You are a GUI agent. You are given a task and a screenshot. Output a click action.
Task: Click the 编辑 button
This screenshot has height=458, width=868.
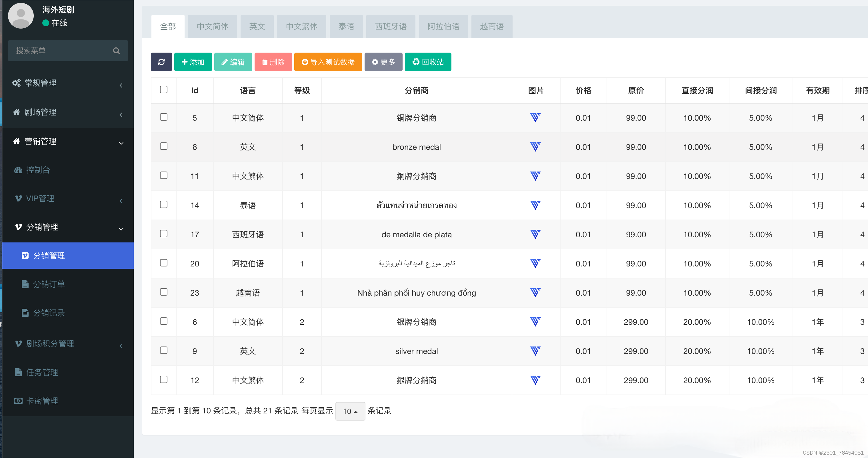pos(233,62)
